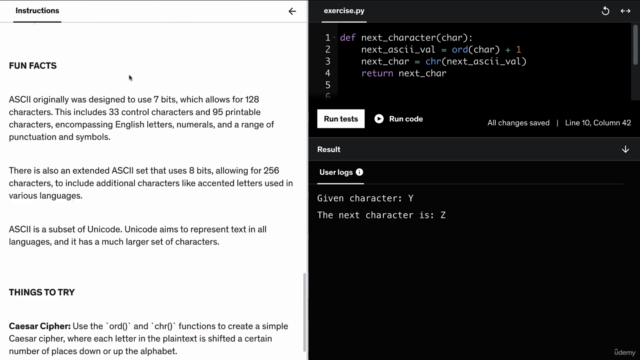Open the User logs info icon
The width and height of the screenshot is (640, 360).
[359, 172]
